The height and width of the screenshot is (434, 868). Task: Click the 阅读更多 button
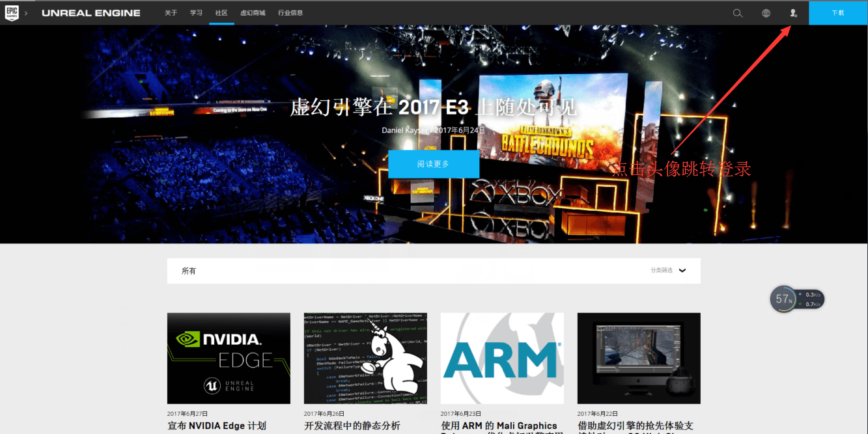[x=434, y=164]
